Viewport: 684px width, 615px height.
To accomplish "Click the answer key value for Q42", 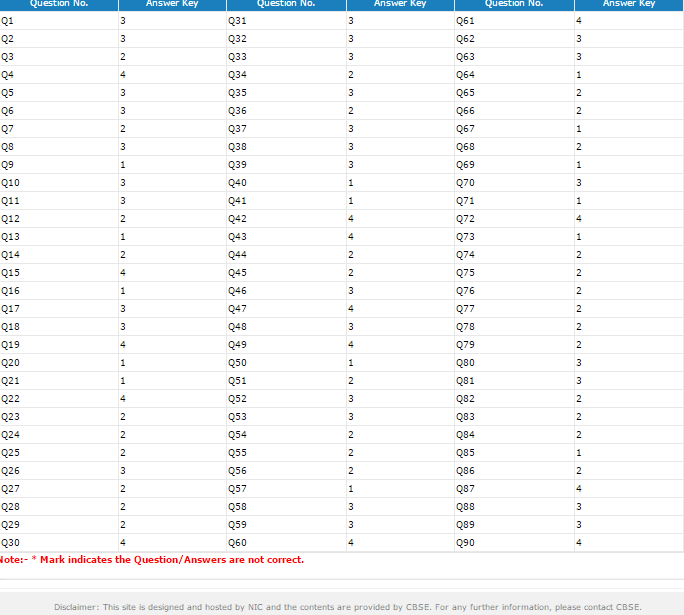I will 351,219.
